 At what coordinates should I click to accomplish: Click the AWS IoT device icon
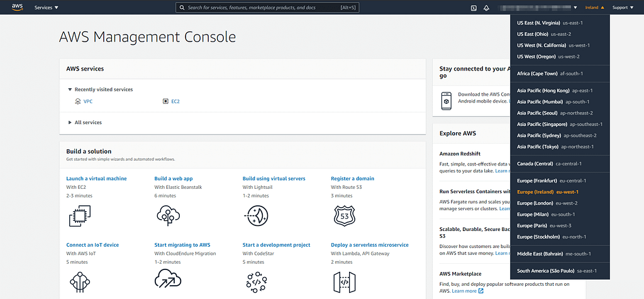[x=80, y=282]
